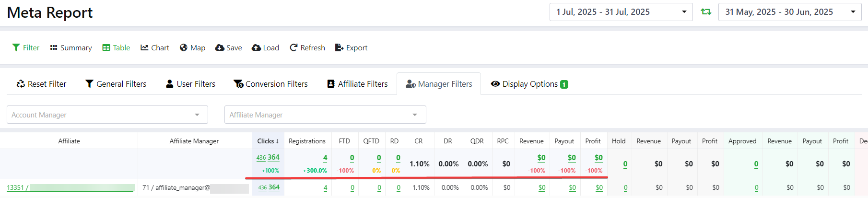Save the current report
The width and height of the screenshot is (868, 198).
(x=228, y=48)
